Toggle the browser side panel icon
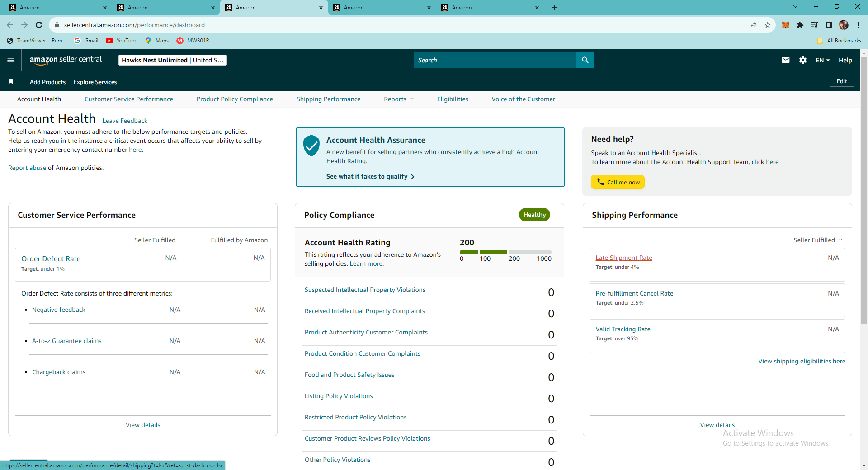868x470 pixels. (829, 25)
